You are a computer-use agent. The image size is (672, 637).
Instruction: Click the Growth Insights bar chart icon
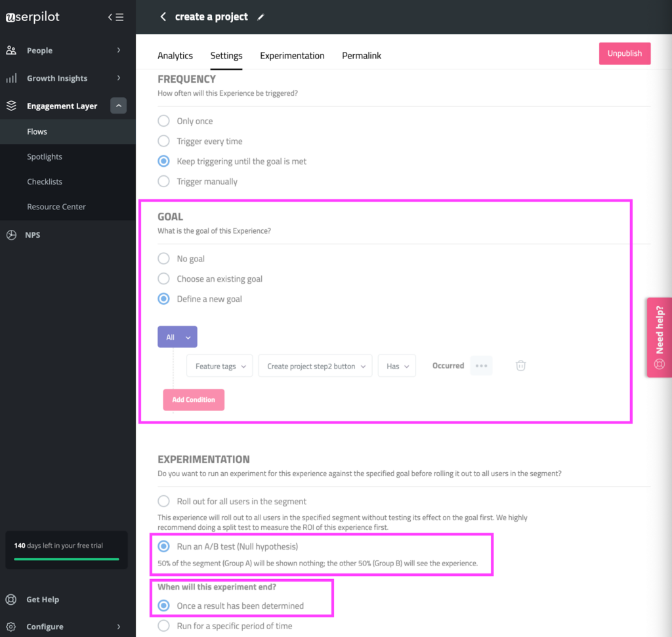pos(11,78)
